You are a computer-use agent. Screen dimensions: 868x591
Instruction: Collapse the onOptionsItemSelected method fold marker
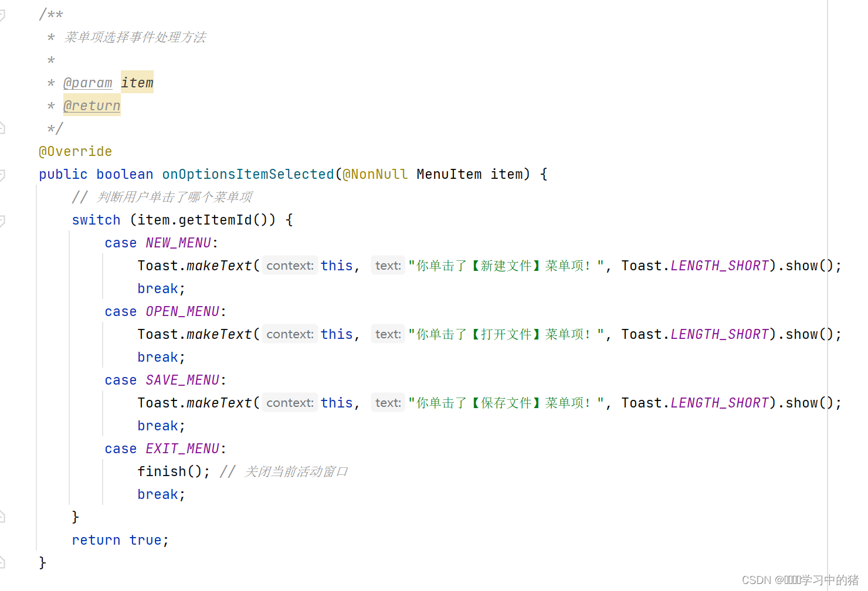click(x=2, y=175)
